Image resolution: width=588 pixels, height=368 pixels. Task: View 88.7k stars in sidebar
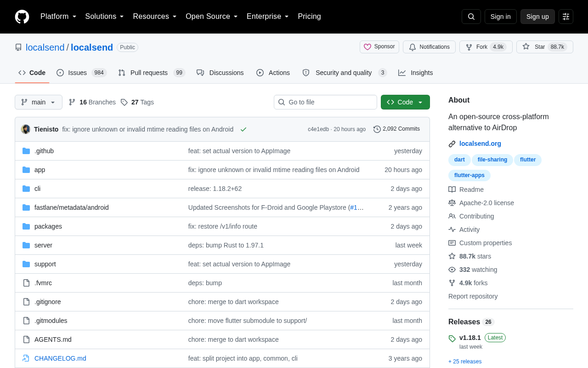(470, 256)
